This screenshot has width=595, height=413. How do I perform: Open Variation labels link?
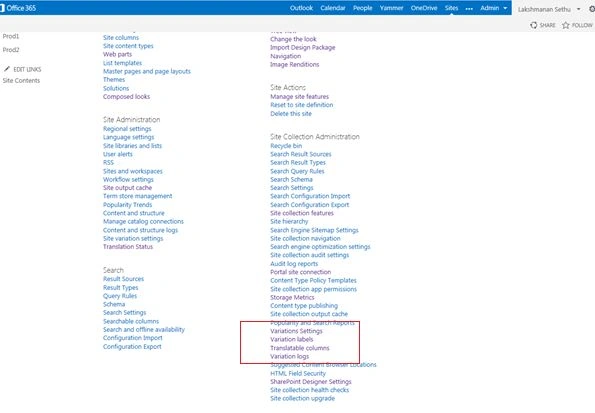[292, 340]
